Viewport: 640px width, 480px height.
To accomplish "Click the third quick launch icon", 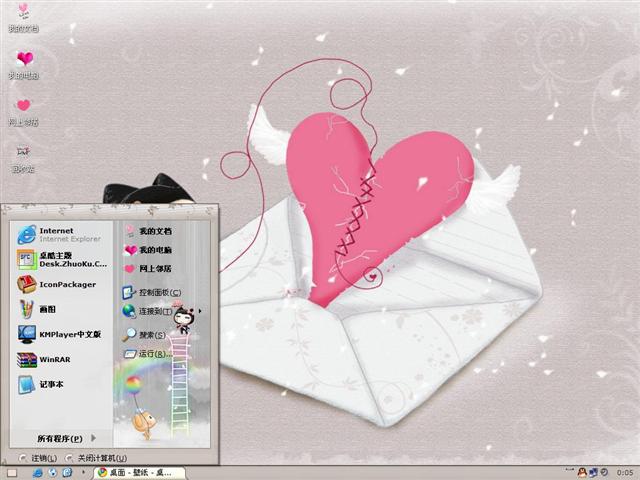I will tap(67, 473).
